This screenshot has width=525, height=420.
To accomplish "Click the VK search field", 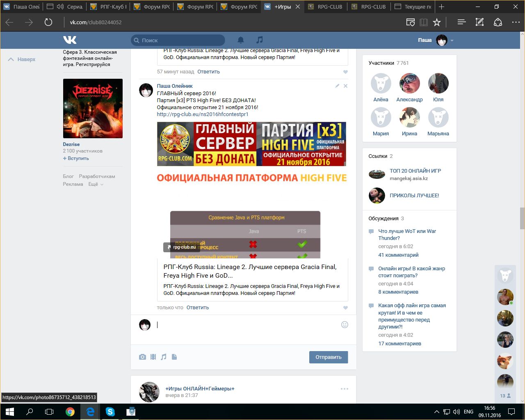I will tap(180, 40).
